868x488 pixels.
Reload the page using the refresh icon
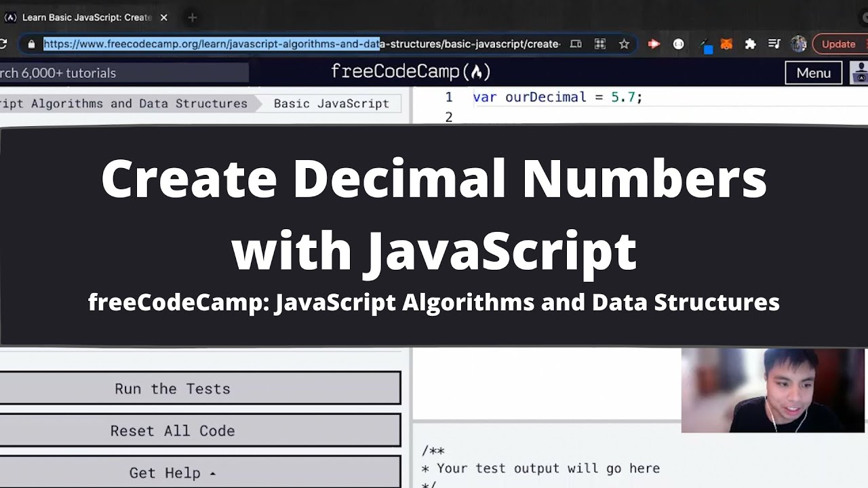(x=3, y=44)
